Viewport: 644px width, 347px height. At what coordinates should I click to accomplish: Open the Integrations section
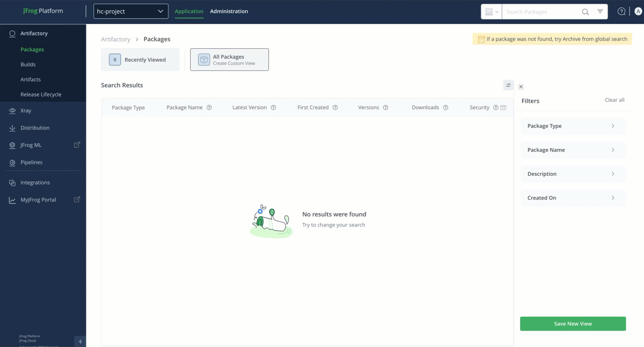35,182
